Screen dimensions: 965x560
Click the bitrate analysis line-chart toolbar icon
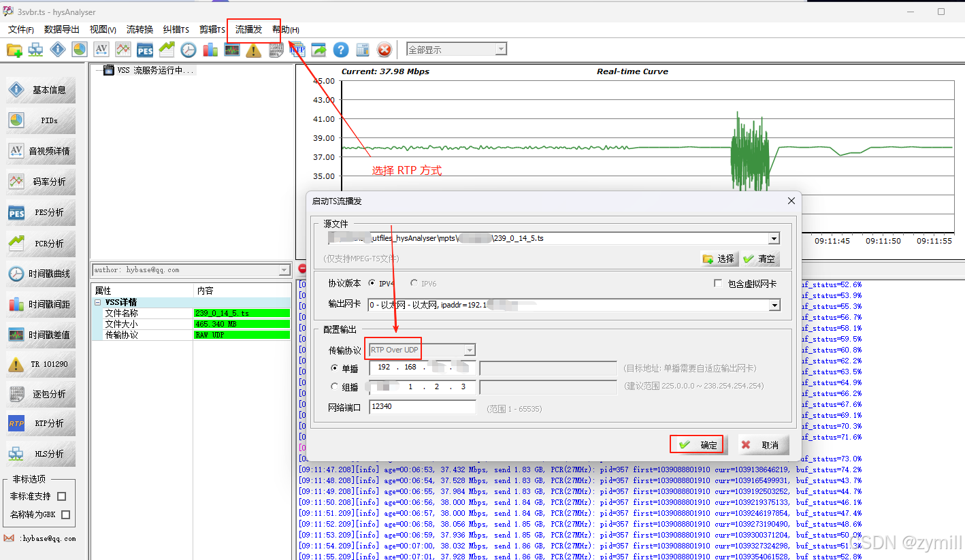(122, 50)
